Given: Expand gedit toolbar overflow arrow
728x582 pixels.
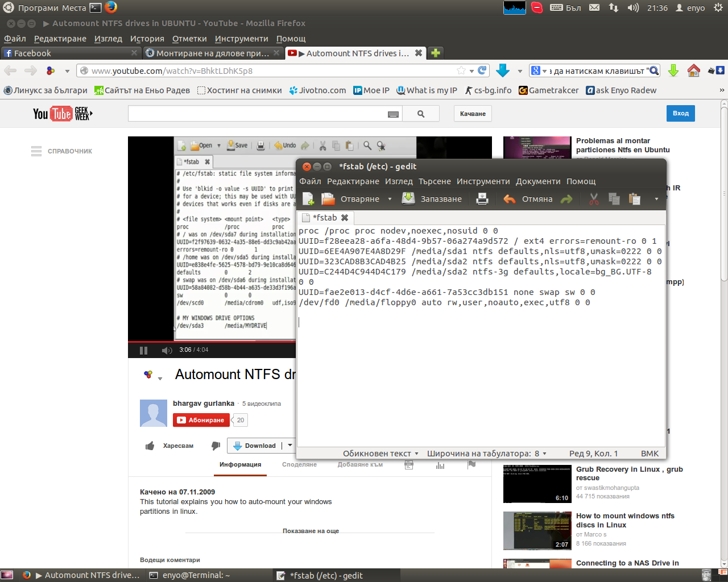Looking at the screenshot, I should pyautogui.click(x=656, y=199).
